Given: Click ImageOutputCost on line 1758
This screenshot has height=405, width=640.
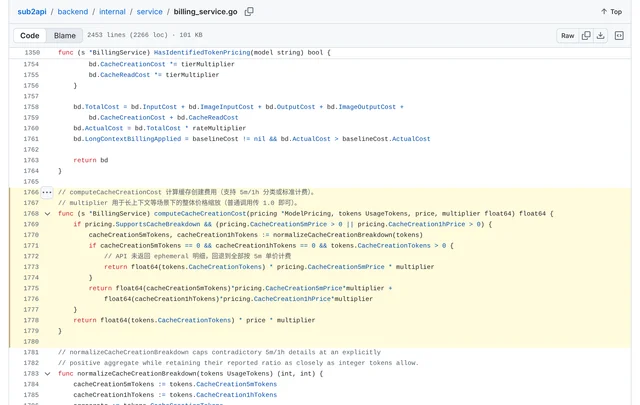Looking at the screenshot, I should pyautogui.click(x=367, y=107).
